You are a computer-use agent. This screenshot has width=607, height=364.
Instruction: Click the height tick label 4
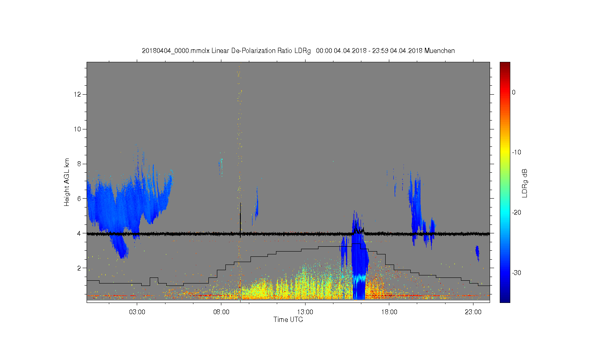[x=80, y=233]
